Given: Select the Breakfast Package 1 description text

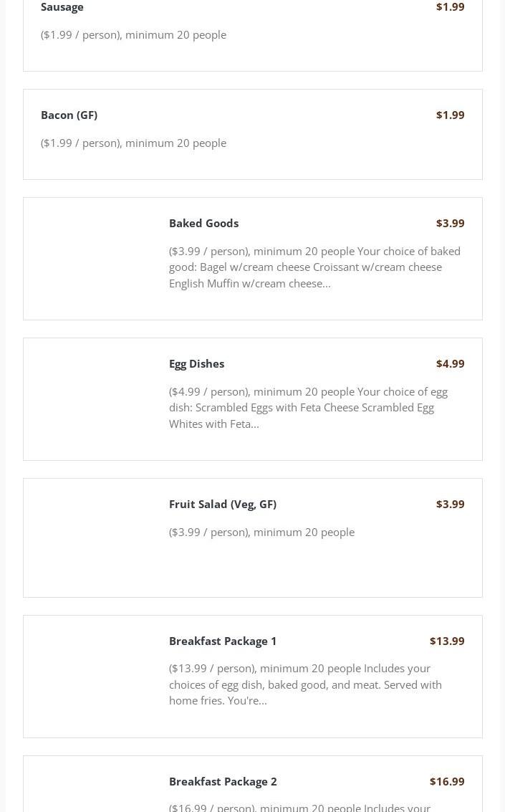Looking at the screenshot, I should click(305, 684).
